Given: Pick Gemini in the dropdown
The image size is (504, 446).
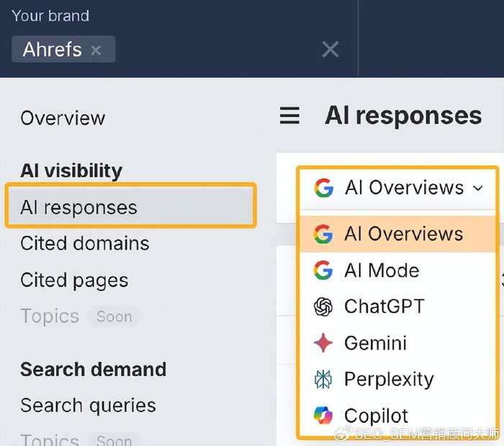Looking at the screenshot, I should pyautogui.click(x=375, y=343).
